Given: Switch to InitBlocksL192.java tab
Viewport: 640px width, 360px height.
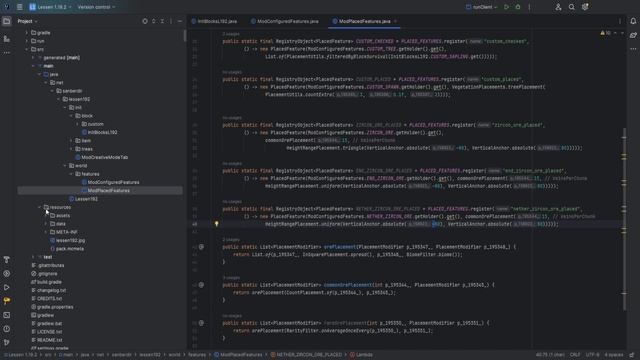Looking at the screenshot, I should click(214, 21).
